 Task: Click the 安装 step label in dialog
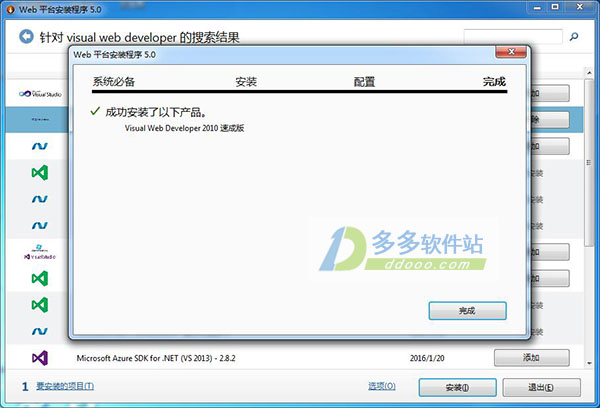coord(246,82)
